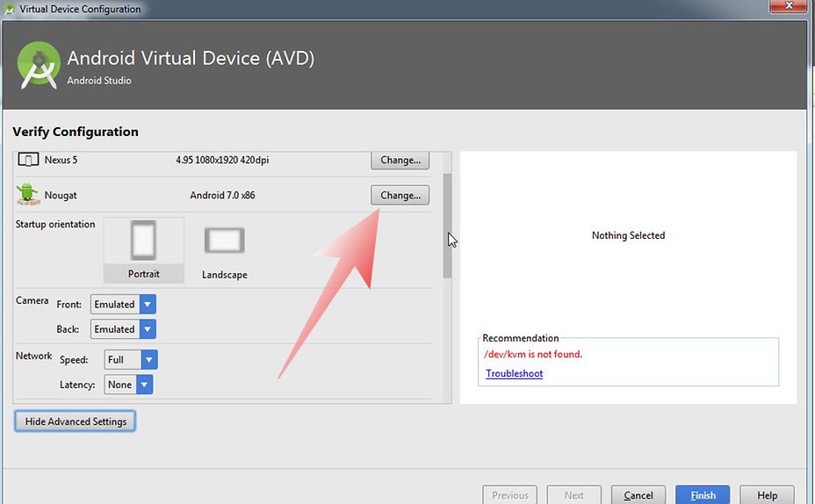Open the Network Speed dropdown
Viewport: 815px width, 504px height.
(131, 359)
